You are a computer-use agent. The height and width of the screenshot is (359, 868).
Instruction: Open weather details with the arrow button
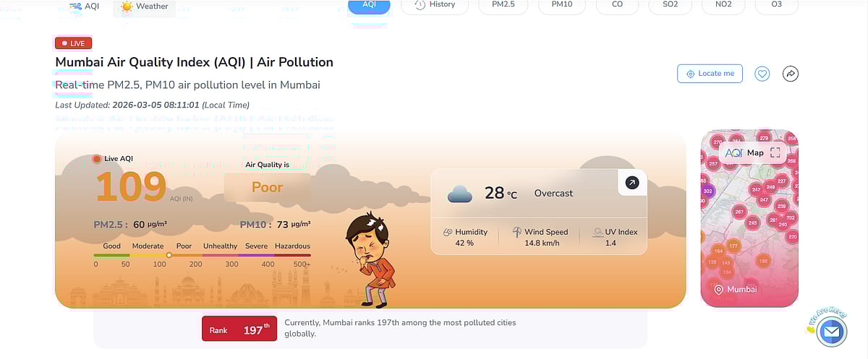(631, 183)
